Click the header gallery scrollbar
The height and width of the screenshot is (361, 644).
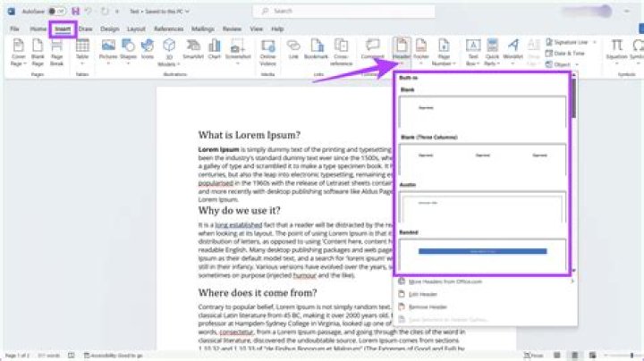point(571,103)
